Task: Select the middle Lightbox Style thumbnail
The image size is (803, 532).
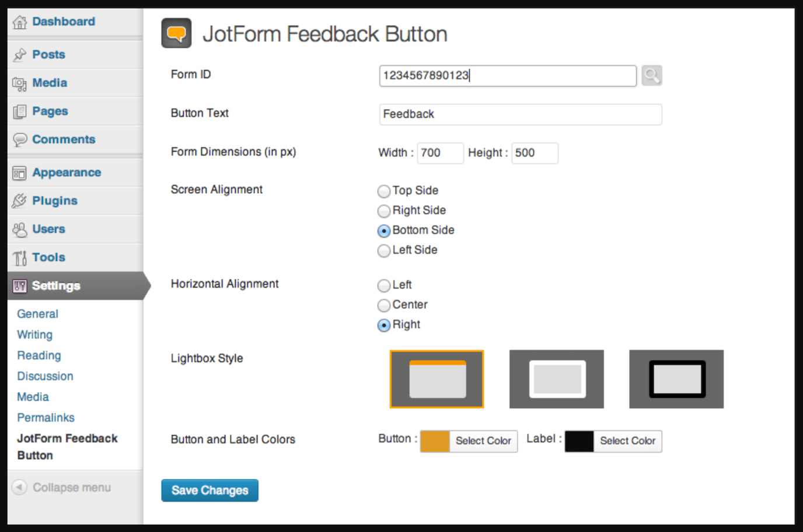Action: pos(556,379)
